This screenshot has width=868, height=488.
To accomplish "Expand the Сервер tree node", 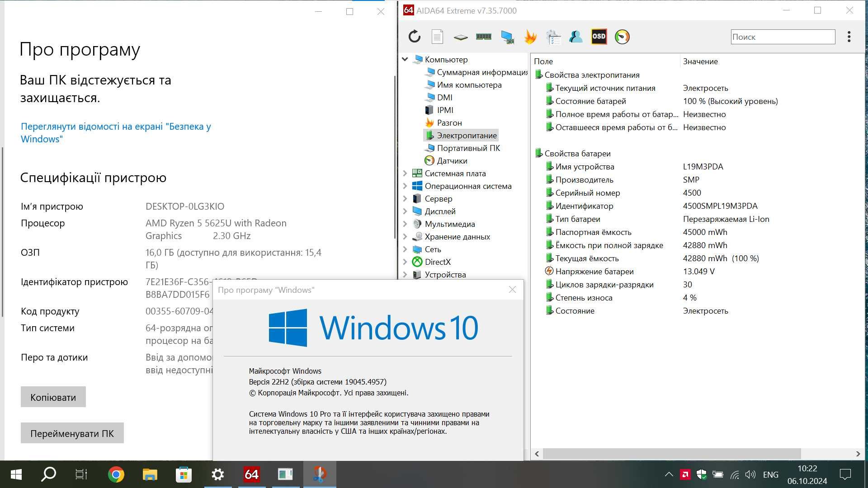I will [405, 198].
